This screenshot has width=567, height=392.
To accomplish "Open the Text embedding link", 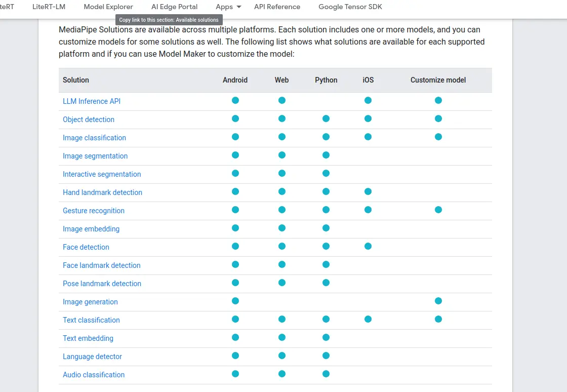I will [x=88, y=338].
